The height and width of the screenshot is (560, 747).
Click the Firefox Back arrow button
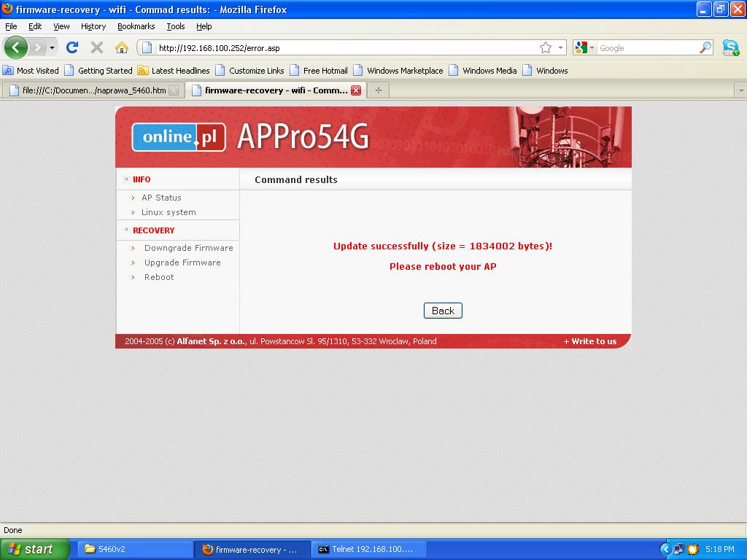click(15, 47)
